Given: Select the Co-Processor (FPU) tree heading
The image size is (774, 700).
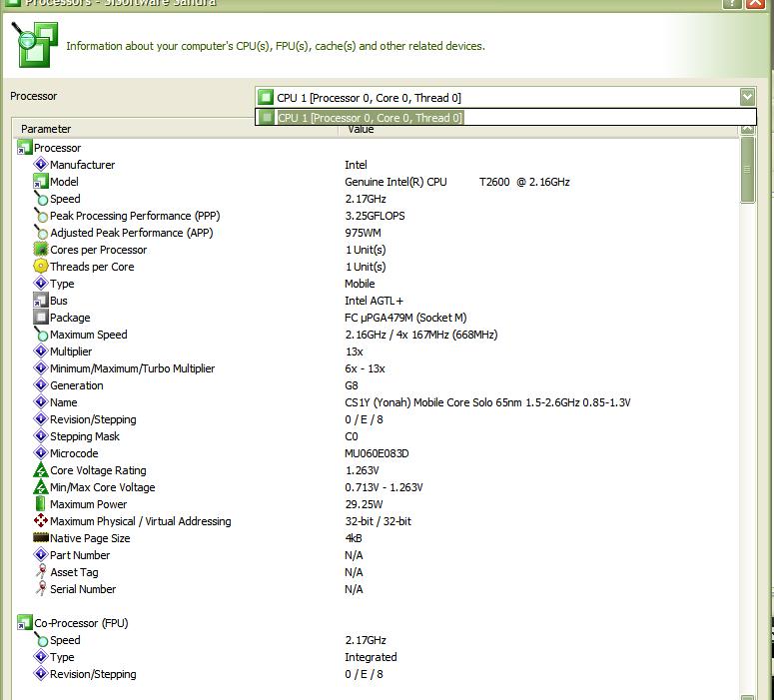Looking at the screenshot, I should point(81,623).
